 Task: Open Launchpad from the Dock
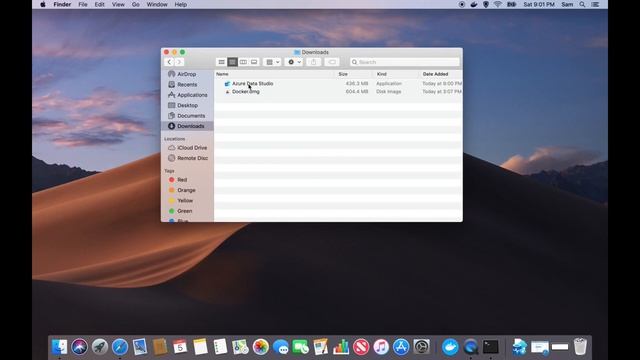click(x=100, y=347)
